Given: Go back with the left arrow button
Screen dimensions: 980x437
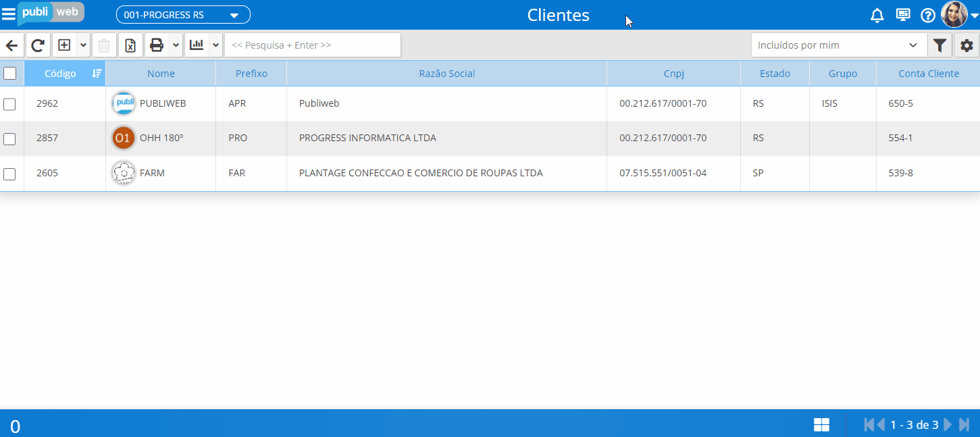Looking at the screenshot, I should 12,45.
